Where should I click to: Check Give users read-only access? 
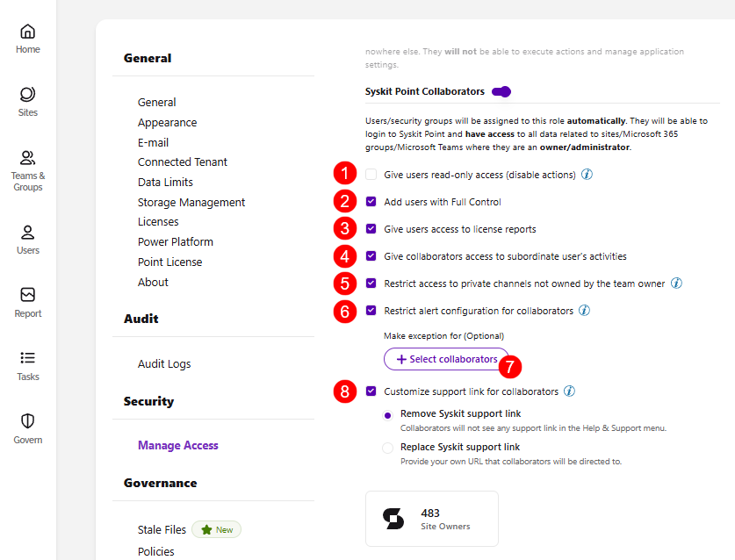371,175
